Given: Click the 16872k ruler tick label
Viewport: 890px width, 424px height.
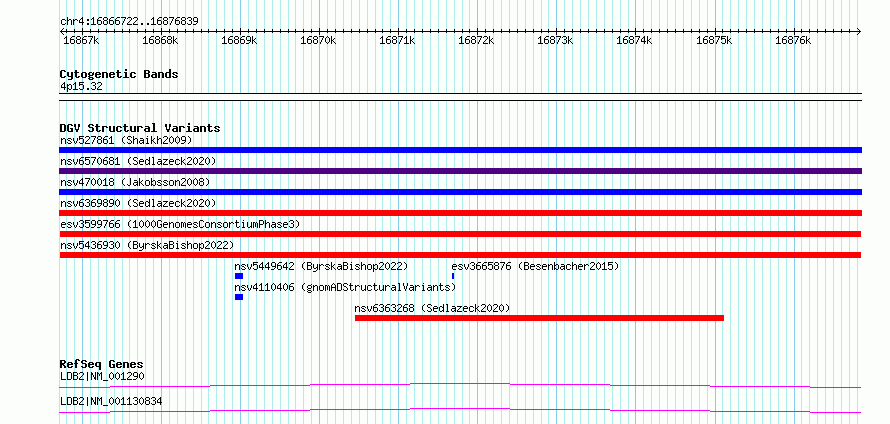Looking at the screenshot, I should [477, 41].
